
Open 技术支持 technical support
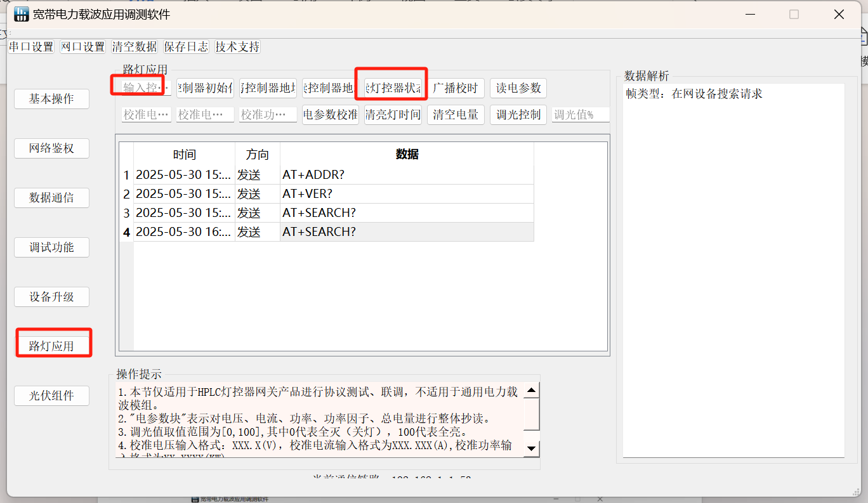tap(237, 46)
